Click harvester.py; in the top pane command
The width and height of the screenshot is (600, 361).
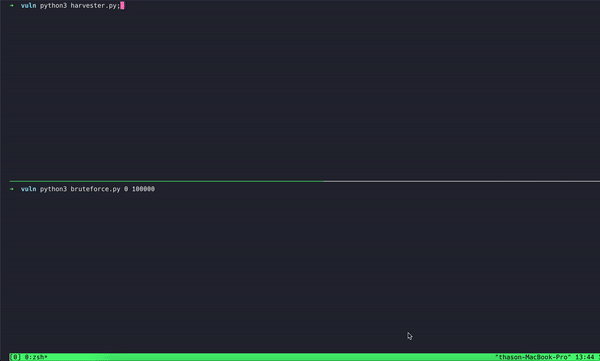pyautogui.click(x=95, y=6)
